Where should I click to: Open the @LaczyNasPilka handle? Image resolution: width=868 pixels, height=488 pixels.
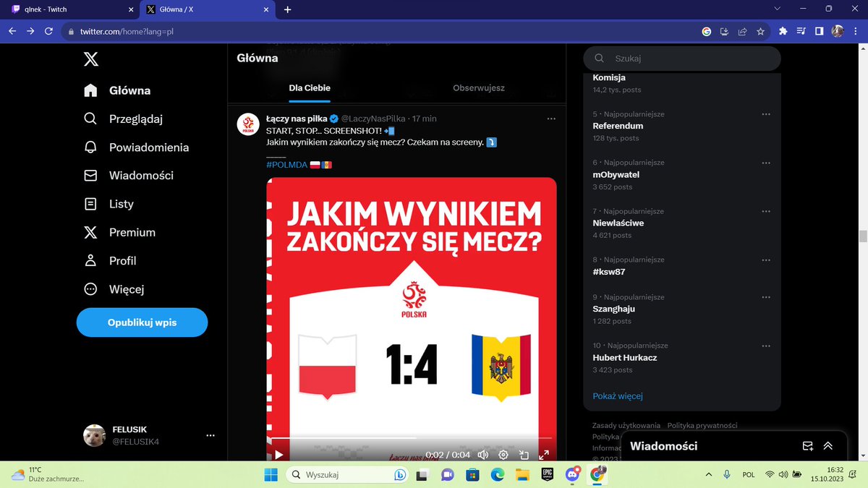pyautogui.click(x=373, y=119)
